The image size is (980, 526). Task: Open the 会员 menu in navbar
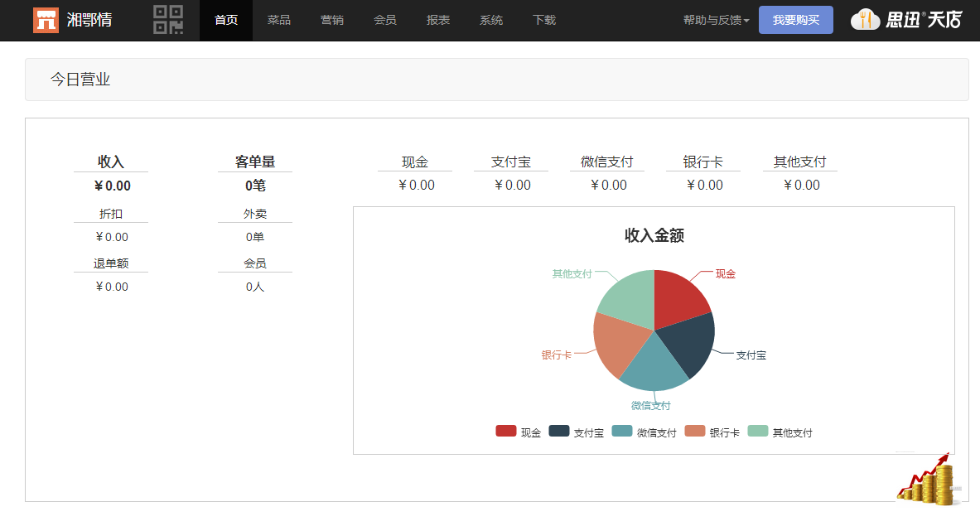coord(385,20)
